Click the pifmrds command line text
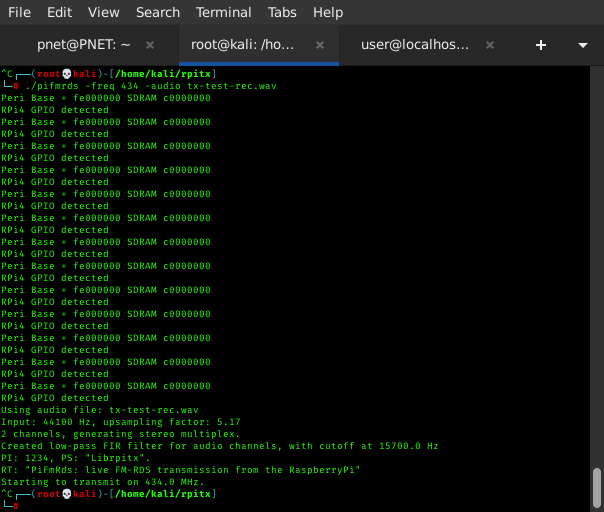The image size is (604, 512). pos(151,86)
